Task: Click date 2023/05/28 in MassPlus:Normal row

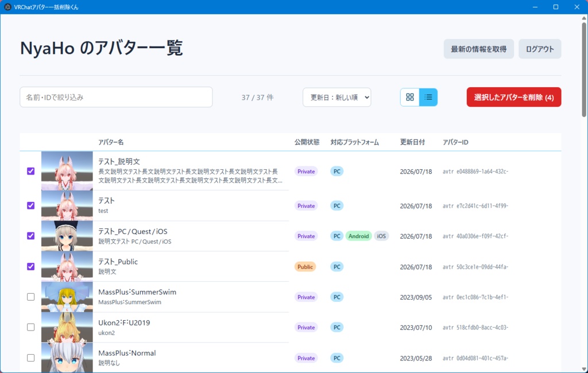Action: tap(416, 359)
